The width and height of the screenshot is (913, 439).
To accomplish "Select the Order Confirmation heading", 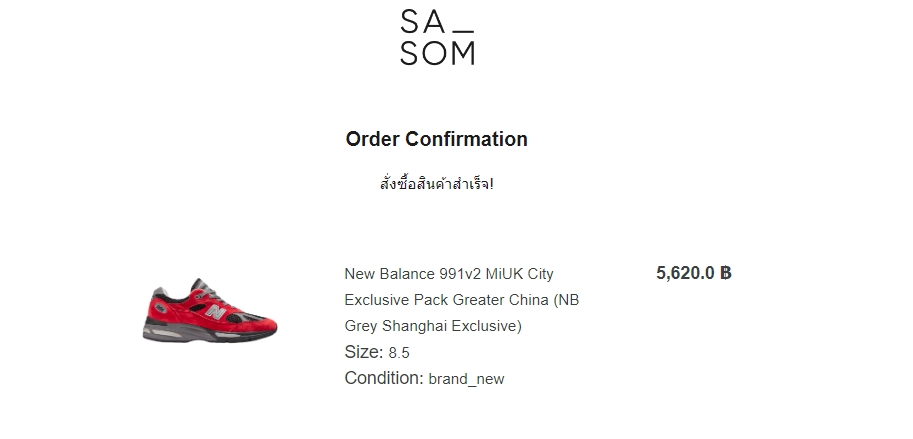I will tap(437, 139).
